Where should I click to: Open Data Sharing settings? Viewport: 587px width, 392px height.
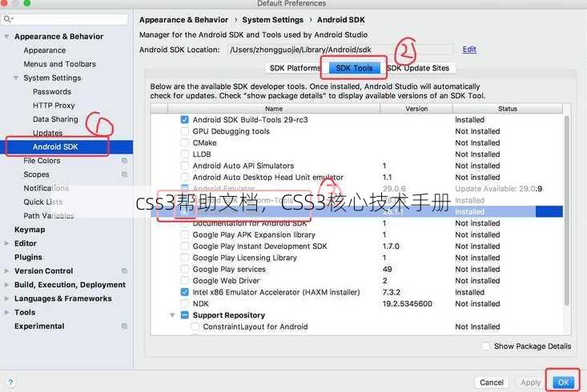point(55,119)
